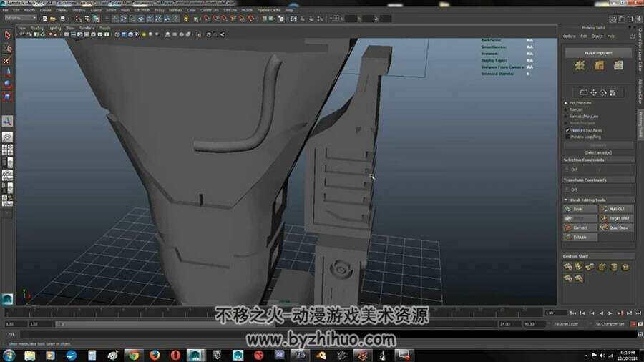Open the Mesh menu

pyautogui.click(x=125, y=10)
